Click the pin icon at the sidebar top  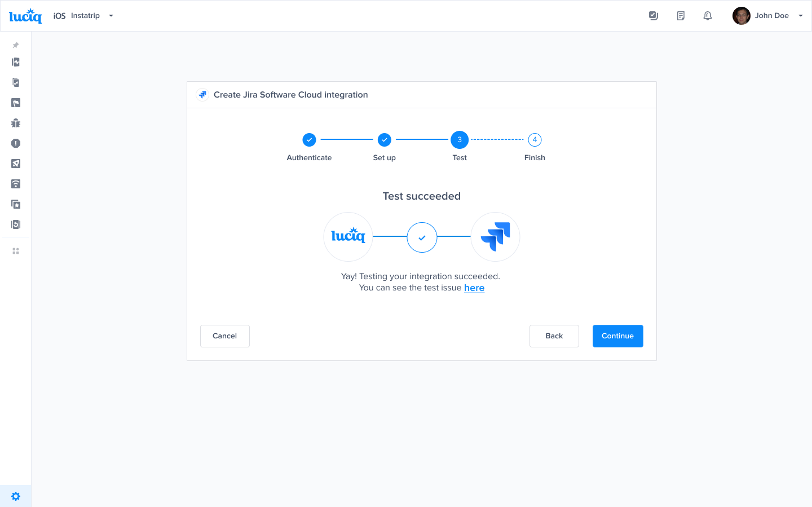[16, 45]
